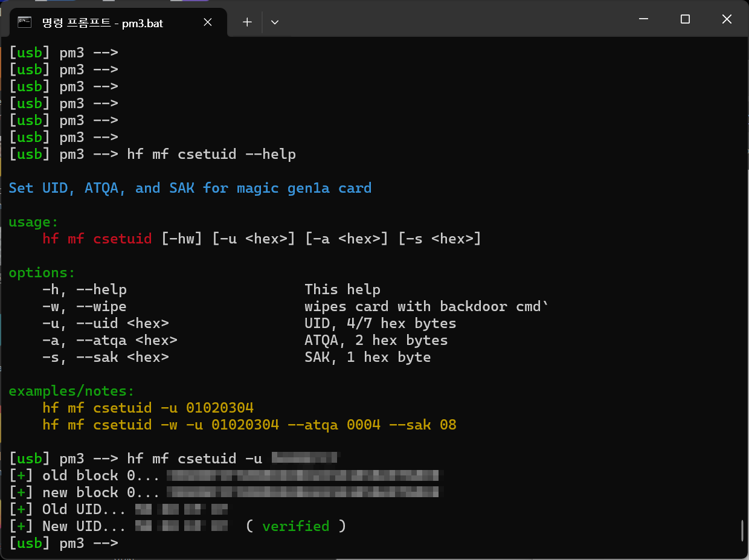Screen dimensions: 749x560
Task: Close the terminal window
Action: point(727,19)
